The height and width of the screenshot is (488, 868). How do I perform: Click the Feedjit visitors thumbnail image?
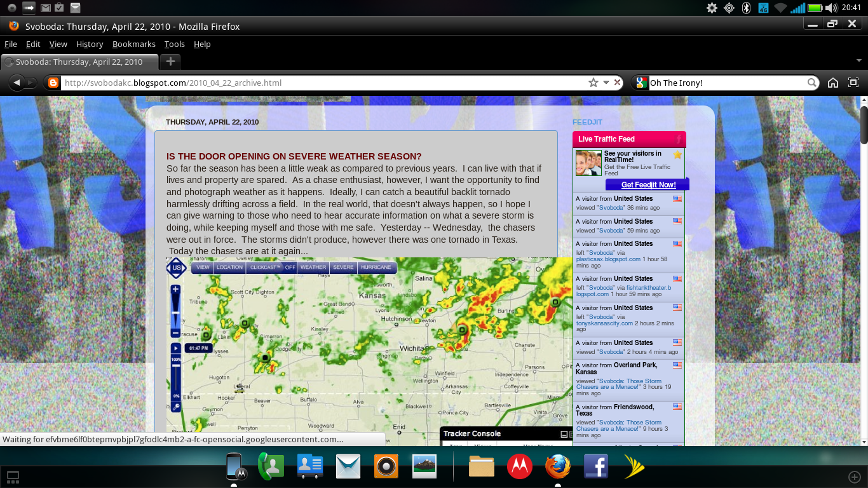click(588, 163)
